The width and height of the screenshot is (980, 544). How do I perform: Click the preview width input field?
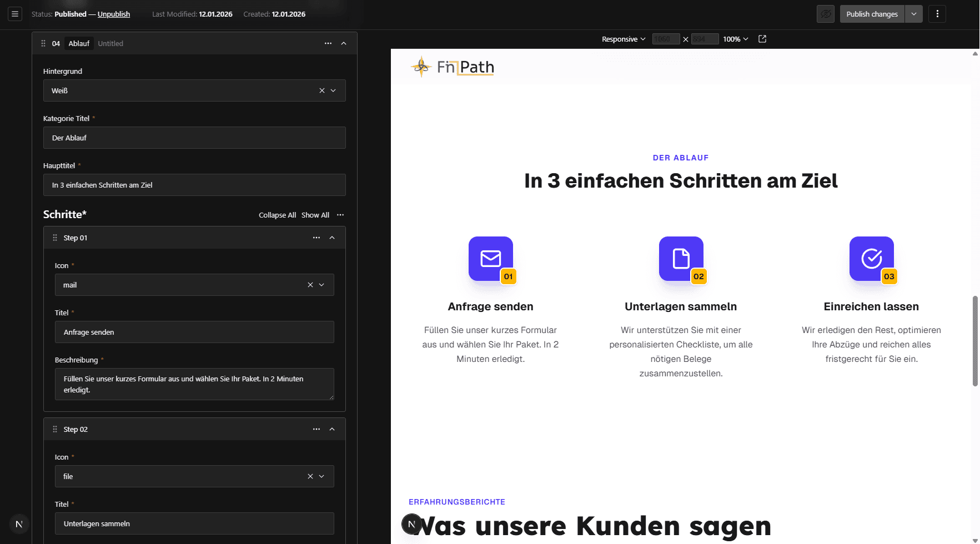pyautogui.click(x=665, y=39)
